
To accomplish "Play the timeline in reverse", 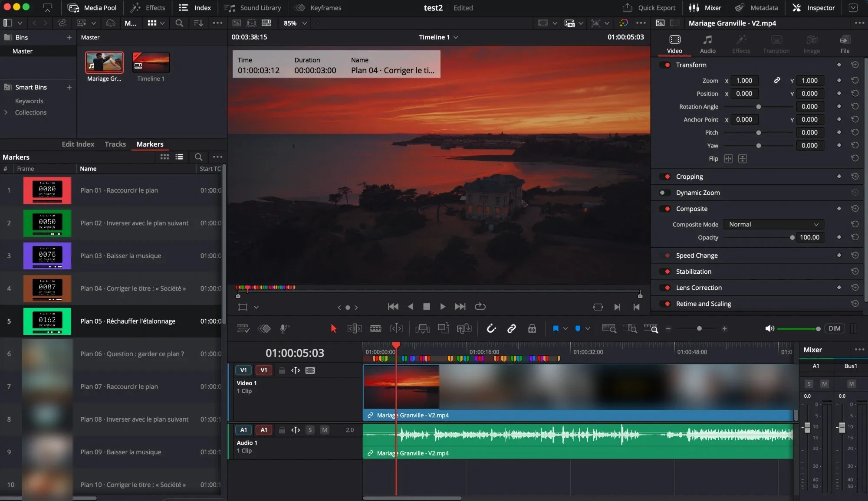I will point(410,307).
